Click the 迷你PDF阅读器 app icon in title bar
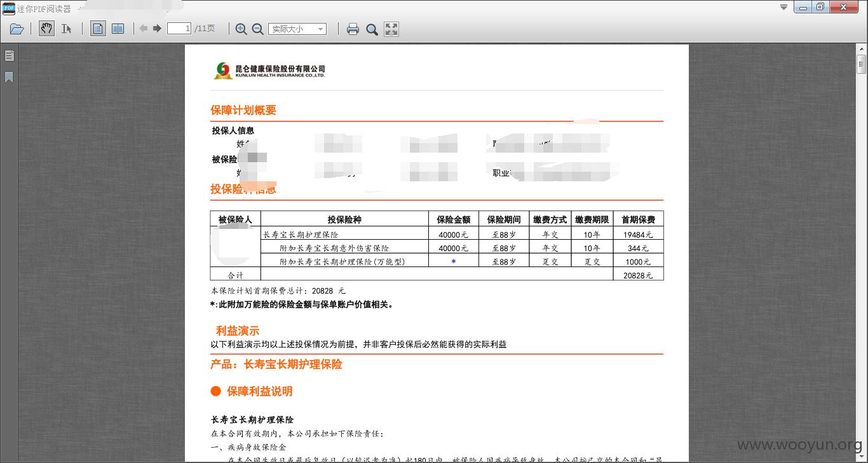The width and height of the screenshot is (868, 463). pyautogui.click(x=8, y=8)
